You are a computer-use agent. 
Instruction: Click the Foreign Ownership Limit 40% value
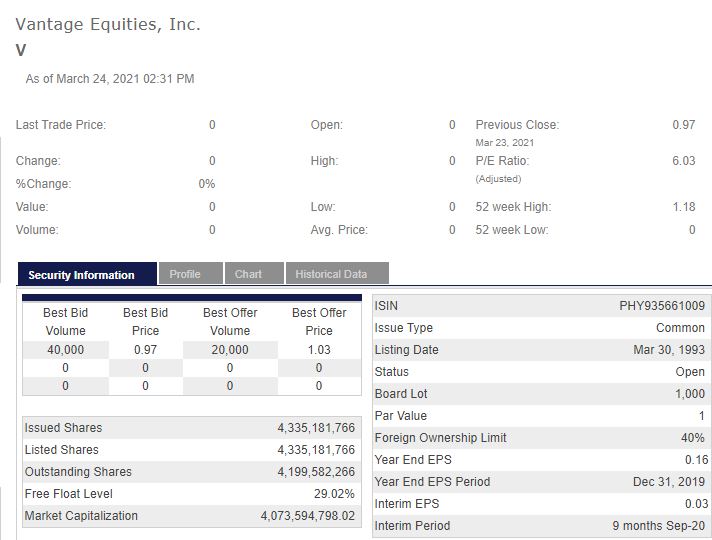(x=693, y=437)
